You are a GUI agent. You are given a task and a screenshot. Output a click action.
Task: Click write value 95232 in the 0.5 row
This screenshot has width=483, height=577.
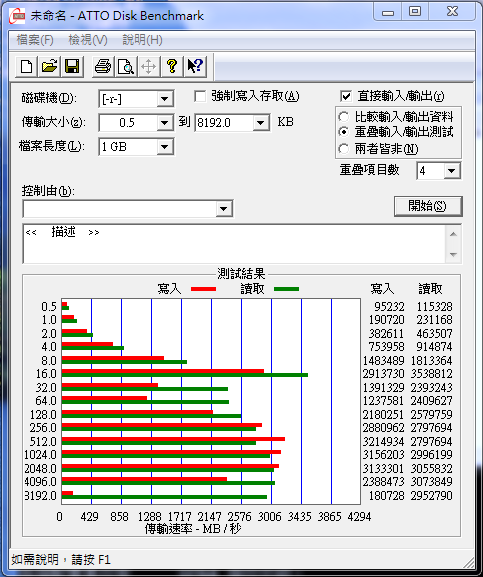pos(389,307)
